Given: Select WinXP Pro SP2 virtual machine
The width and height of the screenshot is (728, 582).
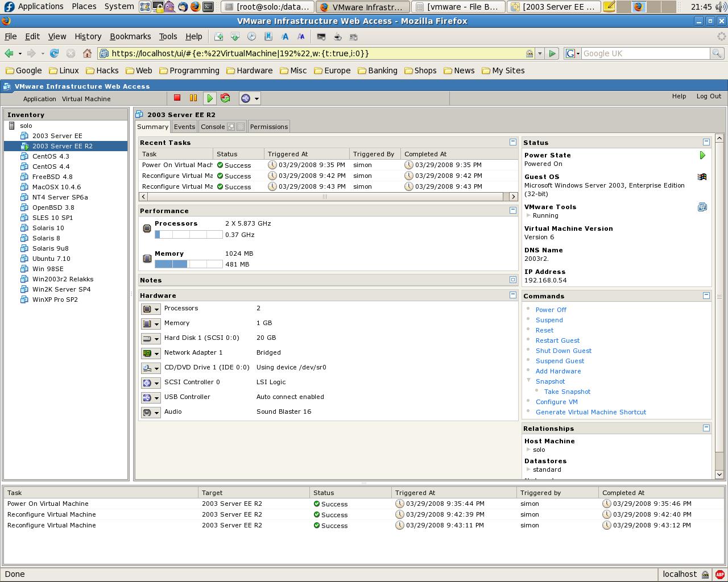Looking at the screenshot, I should click(x=55, y=300).
